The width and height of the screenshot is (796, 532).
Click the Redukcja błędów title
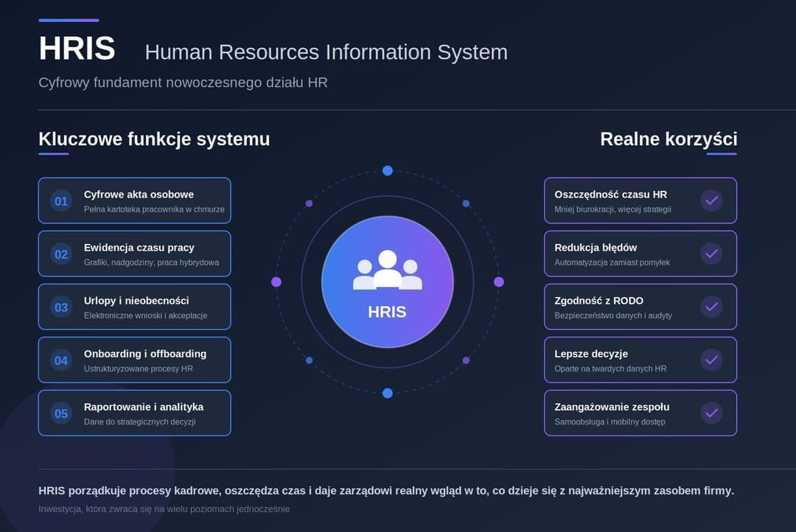(596, 248)
